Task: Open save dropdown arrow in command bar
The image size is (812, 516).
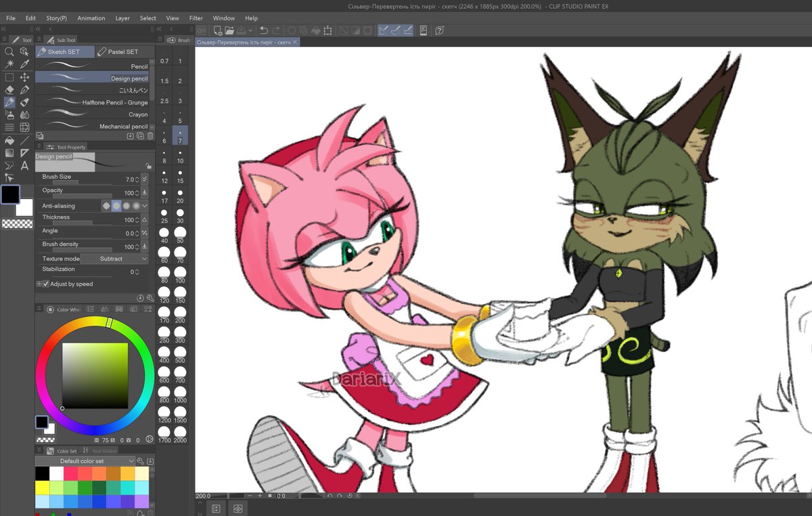Action: click(x=251, y=30)
